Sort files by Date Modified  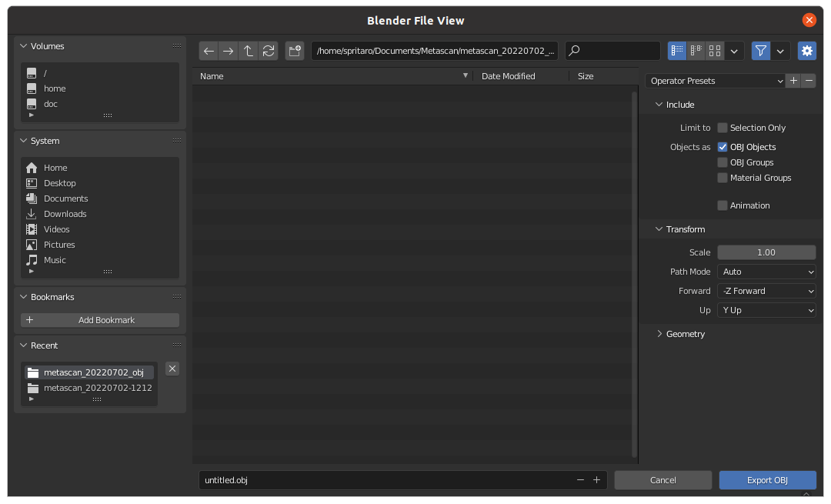click(520, 76)
